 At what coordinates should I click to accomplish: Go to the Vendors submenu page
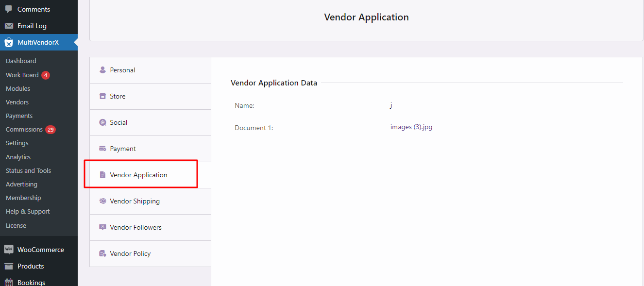(17, 102)
